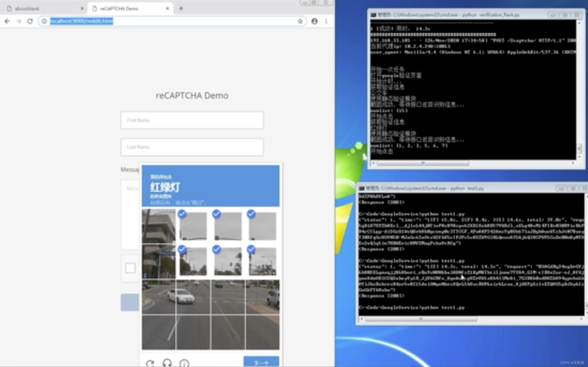Click the browser forward arrow
Viewport: 588px width, 367px height.
(x=19, y=21)
